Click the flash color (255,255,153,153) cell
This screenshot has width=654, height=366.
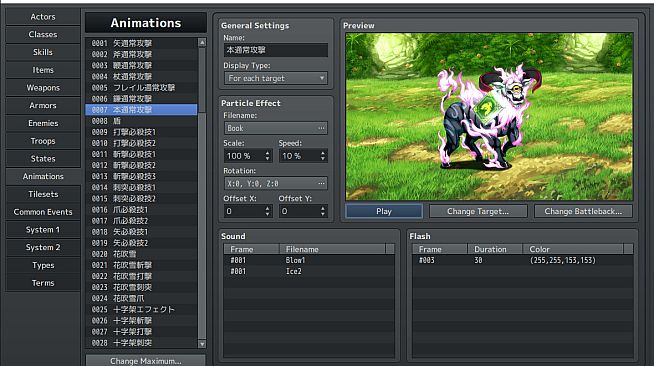[563, 260]
